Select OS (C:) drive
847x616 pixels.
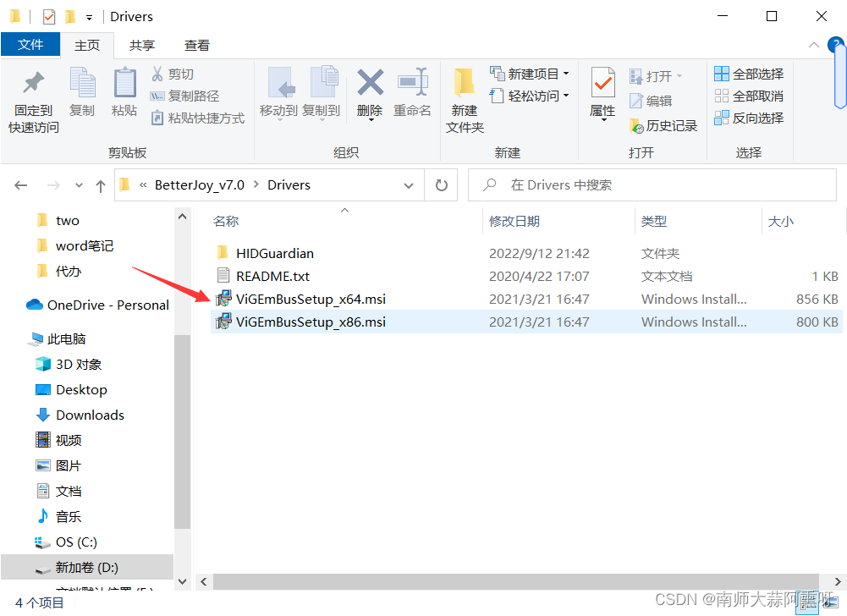pyautogui.click(x=66, y=542)
